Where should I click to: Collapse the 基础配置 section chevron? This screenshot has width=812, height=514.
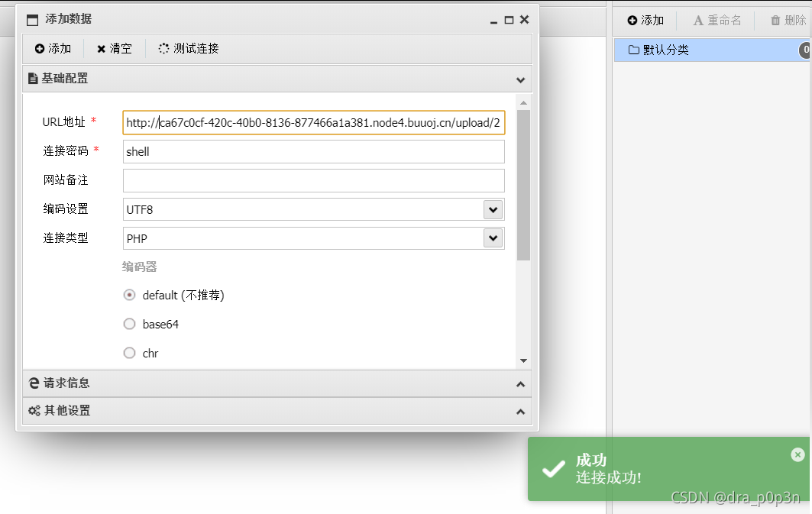520,79
